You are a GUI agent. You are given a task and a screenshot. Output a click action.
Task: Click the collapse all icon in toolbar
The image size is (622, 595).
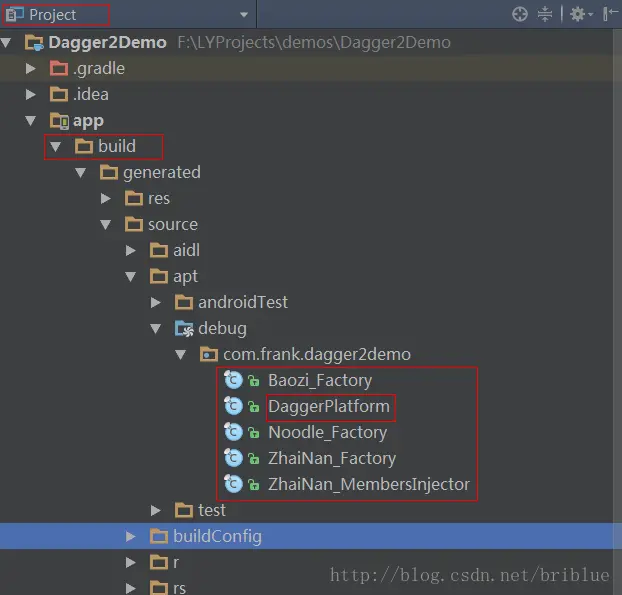[545, 14]
